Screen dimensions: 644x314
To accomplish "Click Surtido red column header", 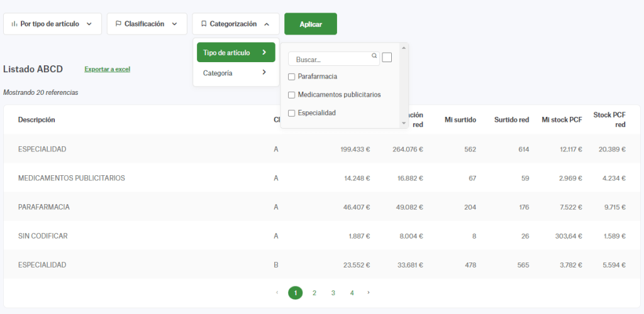I will (512, 120).
